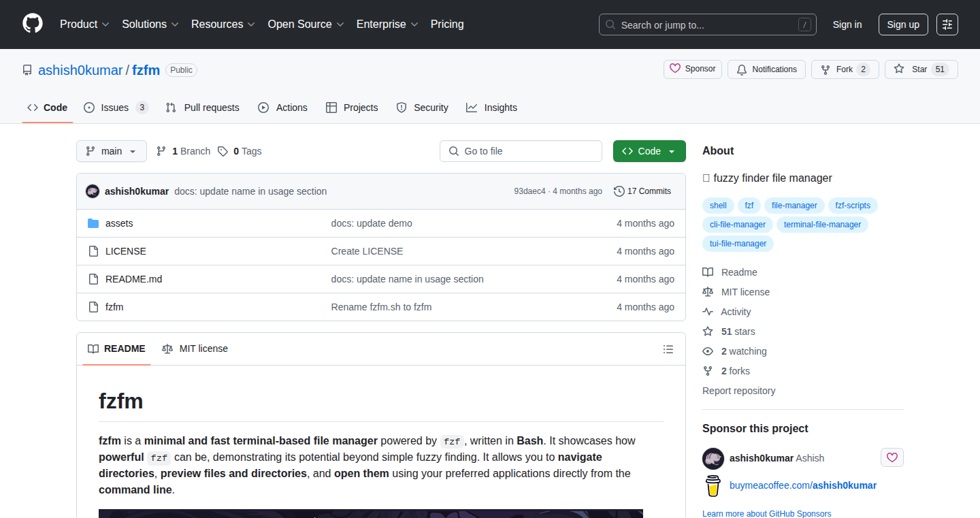Open ashish0kumar owner link in title
Screen dimensions: 980x518
click(80, 70)
